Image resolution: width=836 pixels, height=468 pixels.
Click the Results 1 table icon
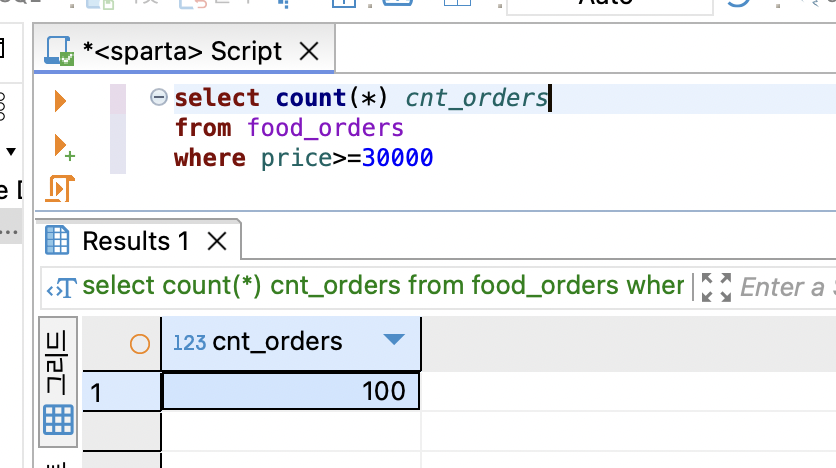[57, 240]
